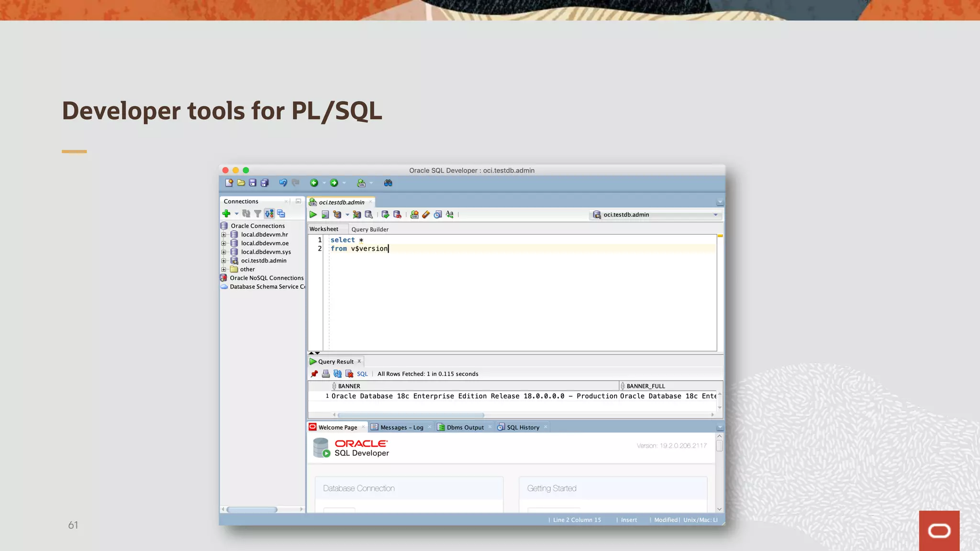Undo the last edit with Undo icon

tap(283, 183)
